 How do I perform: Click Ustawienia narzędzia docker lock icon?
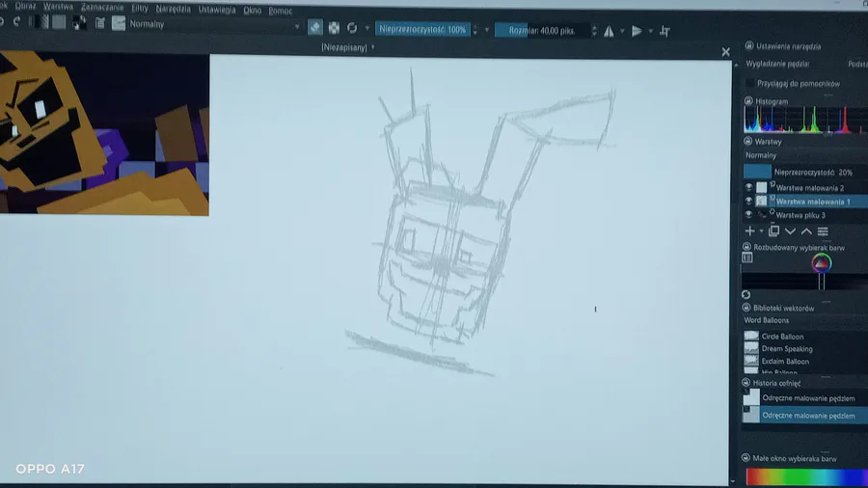(749, 46)
